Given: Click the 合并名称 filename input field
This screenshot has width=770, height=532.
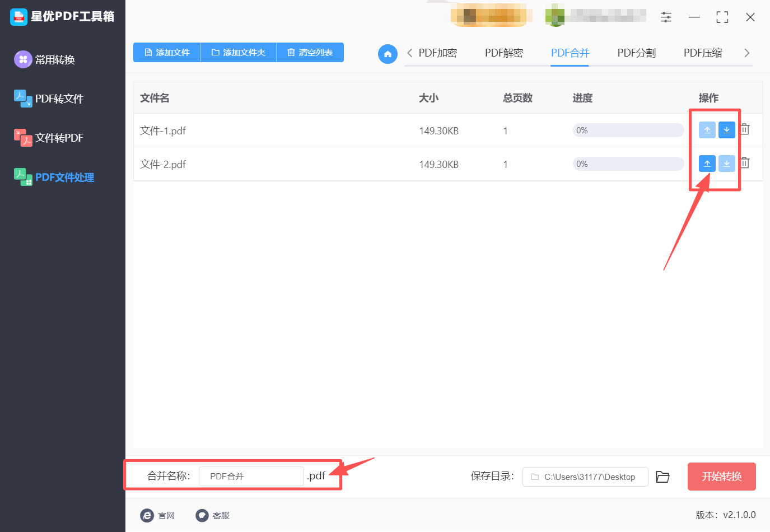Looking at the screenshot, I should [251, 476].
